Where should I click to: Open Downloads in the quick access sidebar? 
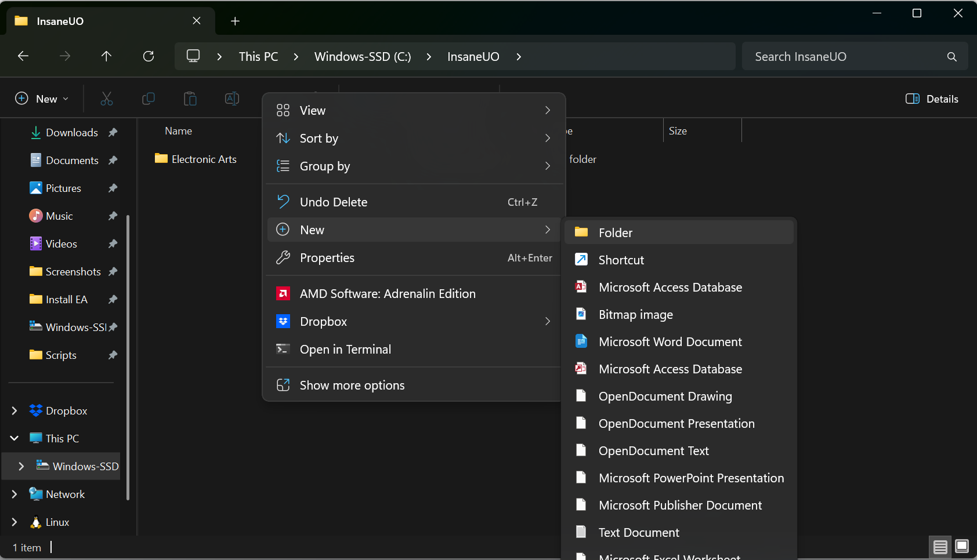(71, 133)
